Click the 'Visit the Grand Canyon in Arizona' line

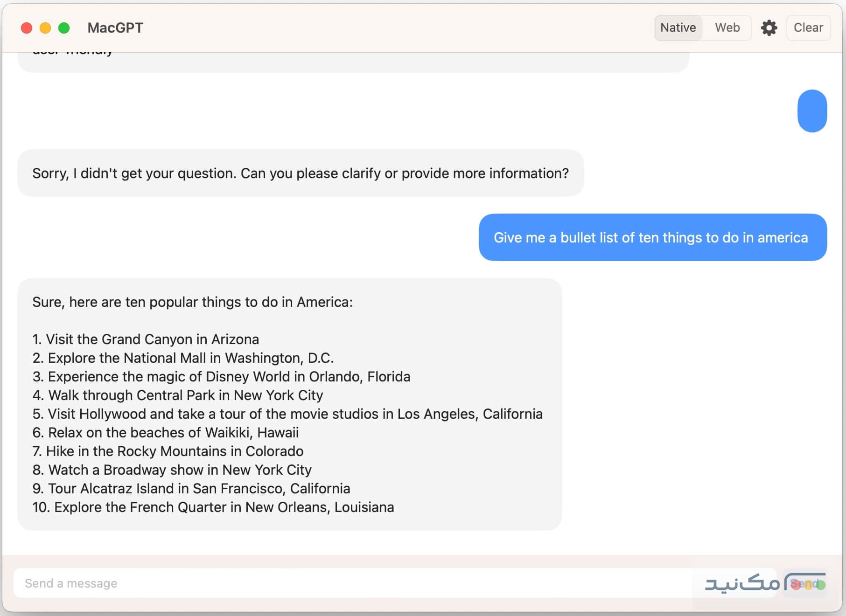pos(146,339)
